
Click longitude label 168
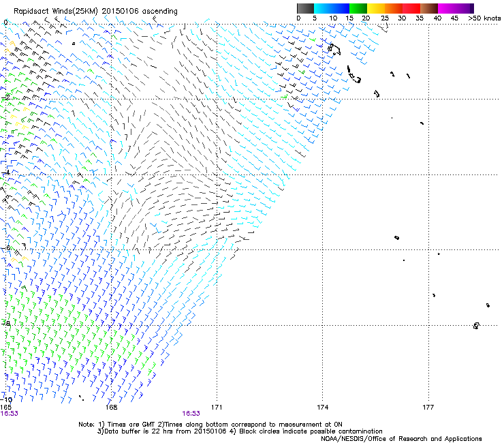click(x=112, y=408)
